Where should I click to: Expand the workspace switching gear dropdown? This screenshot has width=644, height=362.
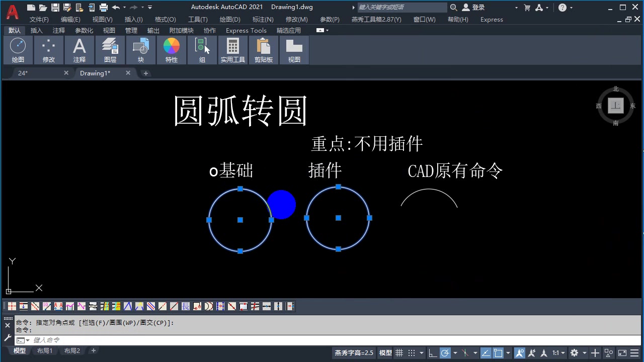584,352
